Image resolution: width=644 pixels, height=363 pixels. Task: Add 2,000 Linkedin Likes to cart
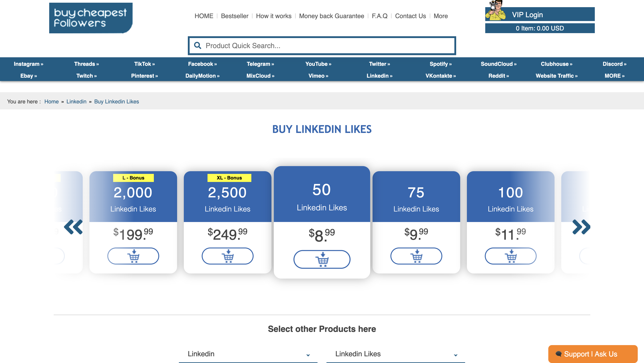pos(133,256)
